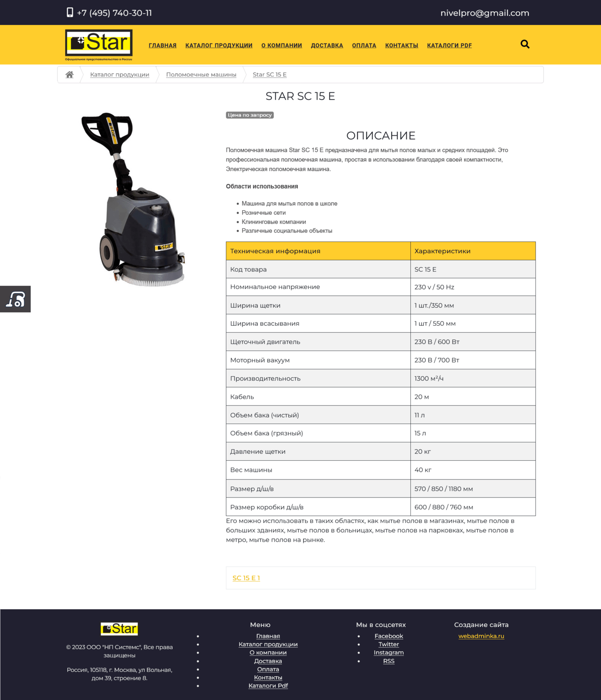This screenshot has width=601, height=700.
Task: Call the phone number +7 (495) 740-30-11
Action: [114, 13]
